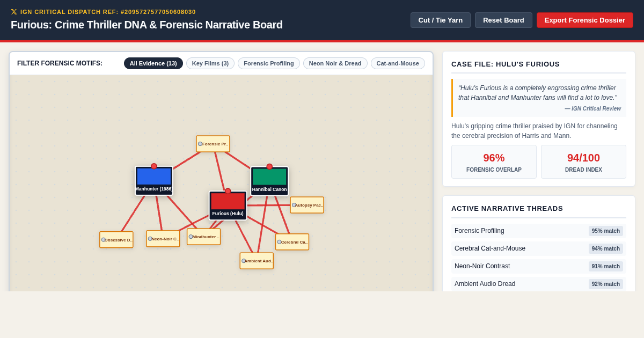Click the Active Narrative Threads heading
Image resolution: width=644 pixels, height=338 pixels.
[x=507, y=208]
